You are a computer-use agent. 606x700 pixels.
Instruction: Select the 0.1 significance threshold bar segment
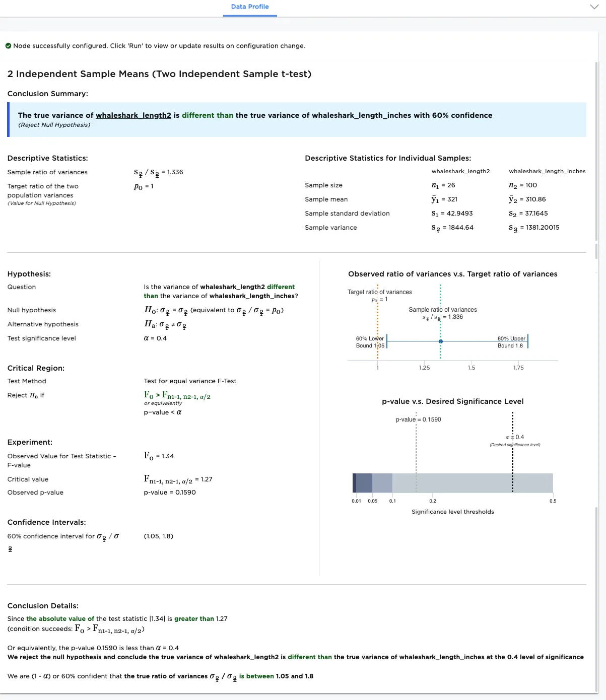pyautogui.click(x=382, y=483)
